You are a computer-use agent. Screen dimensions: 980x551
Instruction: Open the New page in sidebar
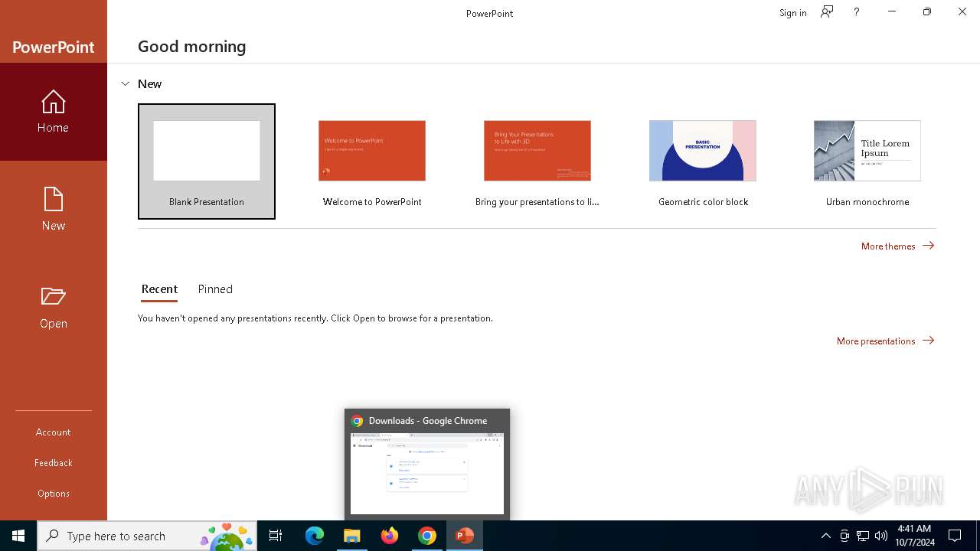click(53, 210)
